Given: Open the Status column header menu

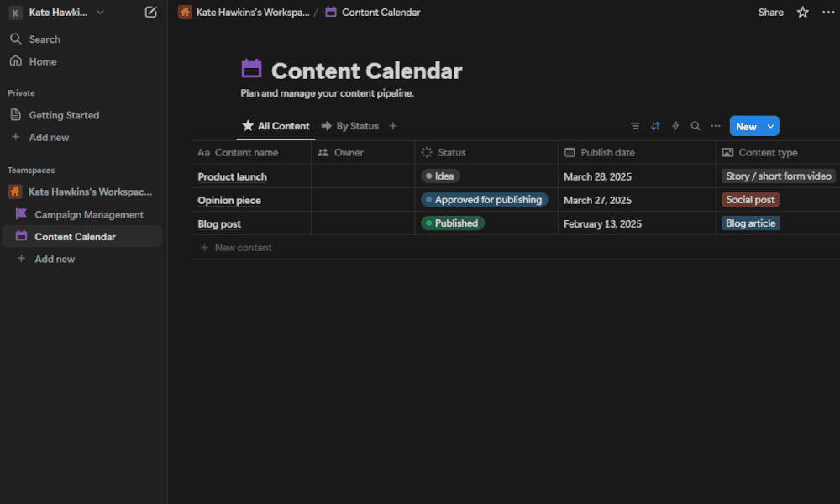Looking at the screenshot, I should tap(486, 153).
